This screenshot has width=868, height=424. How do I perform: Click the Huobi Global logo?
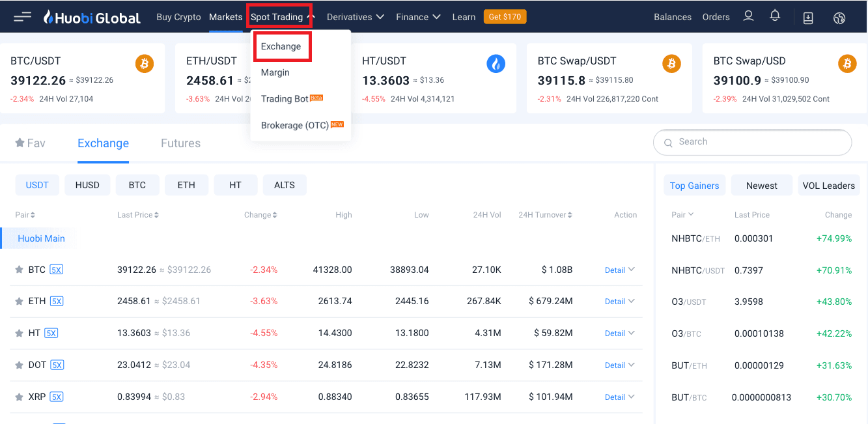(92, 18)
